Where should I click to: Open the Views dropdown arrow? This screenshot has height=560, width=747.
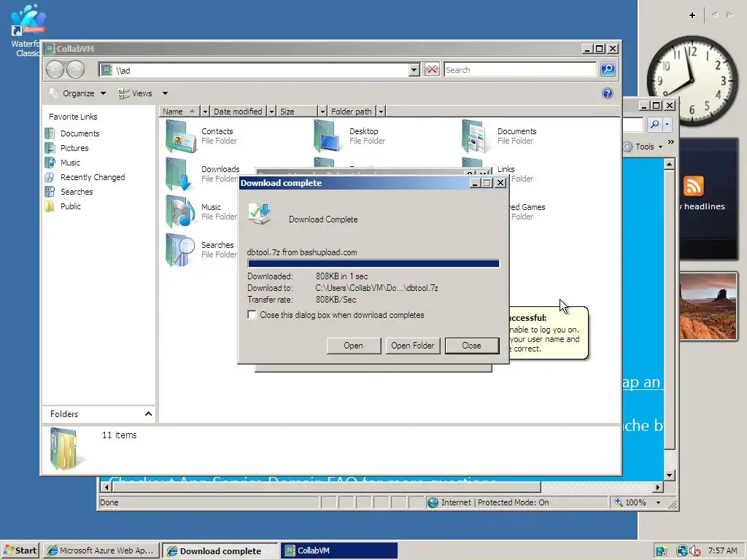(165, 93)
